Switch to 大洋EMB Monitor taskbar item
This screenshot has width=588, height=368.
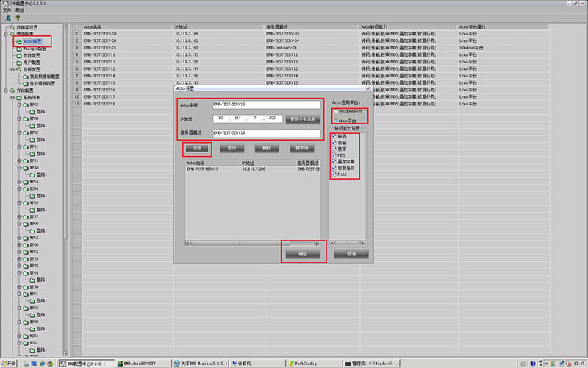click(201, 364)
